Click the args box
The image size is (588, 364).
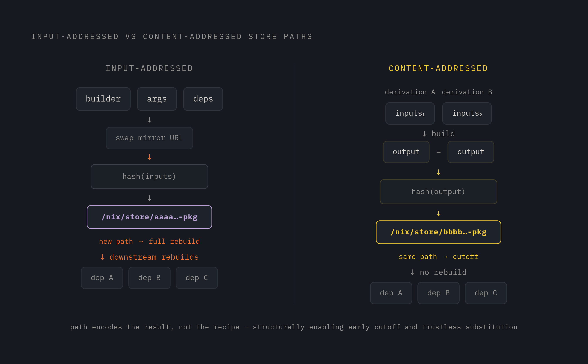(157, 99)
